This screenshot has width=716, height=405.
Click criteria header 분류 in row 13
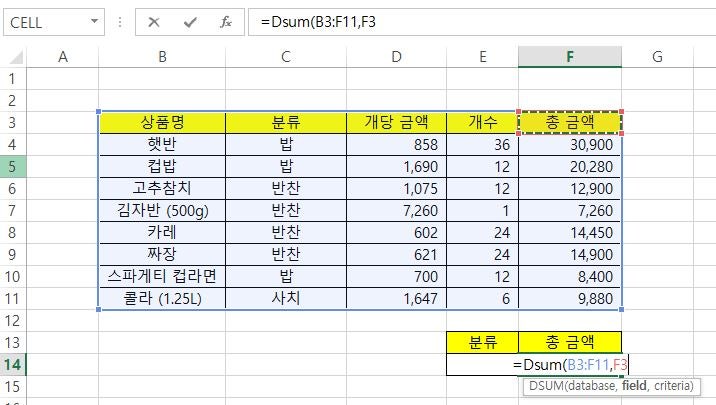click(483, 342)
